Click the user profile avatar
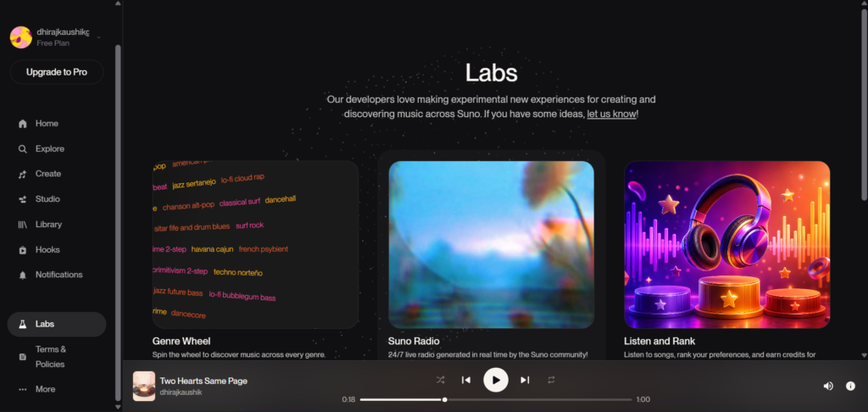Image resolution: width=868 pixels, height=412 pixels. (x=20, y=37)
